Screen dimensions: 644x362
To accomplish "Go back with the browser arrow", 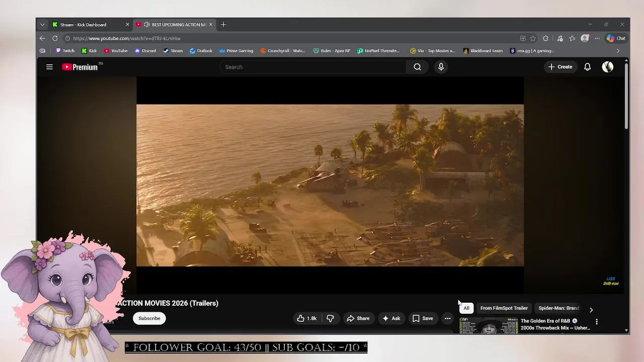I will 42,38.
